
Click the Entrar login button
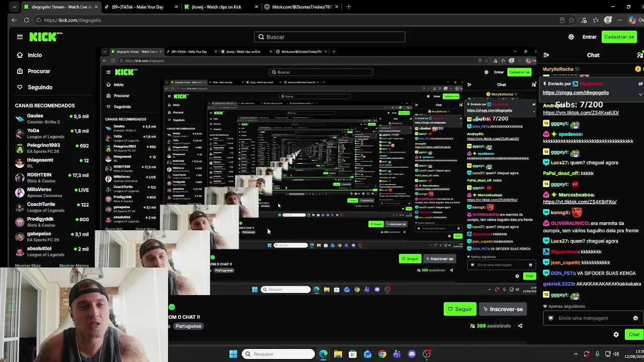coord(589,37)
